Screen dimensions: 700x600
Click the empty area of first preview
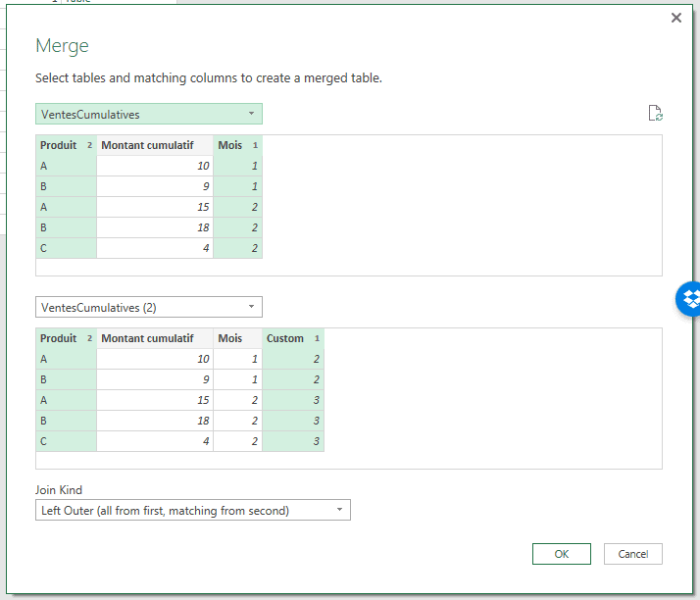(x=461, y=206)
